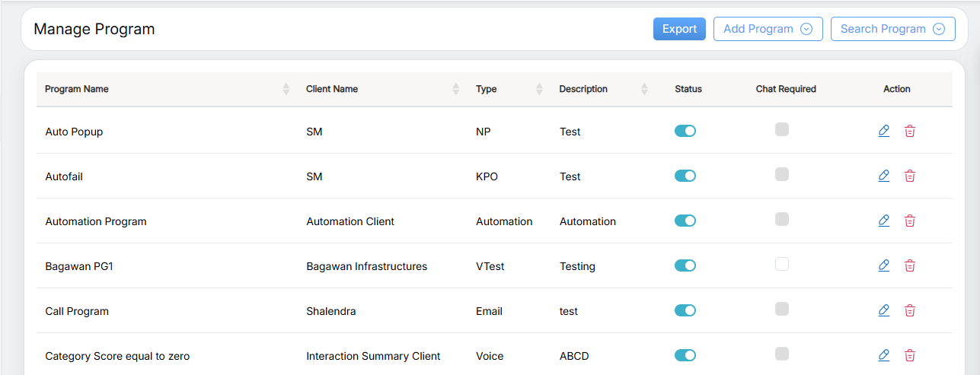
Task: Click edit pencil for Automation Program
Action: pos(883,221)
